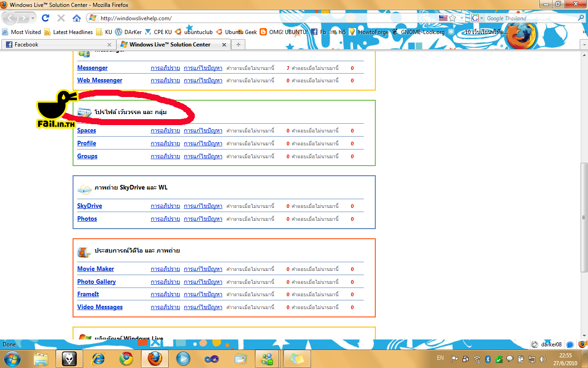Click the Bluetooth icon in the system tray

pos(488,359)
